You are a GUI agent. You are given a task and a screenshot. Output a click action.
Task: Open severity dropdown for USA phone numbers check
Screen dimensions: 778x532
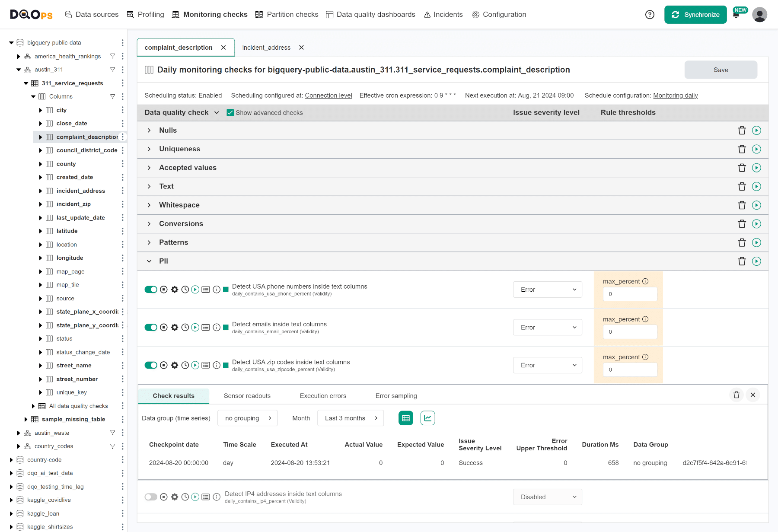[x=548, y=290]
